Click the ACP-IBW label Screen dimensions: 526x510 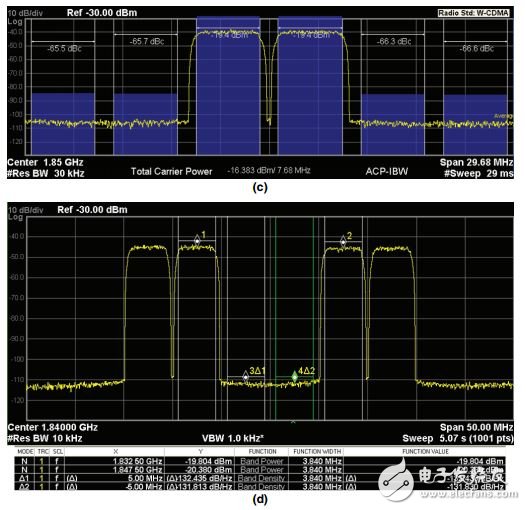387,171
